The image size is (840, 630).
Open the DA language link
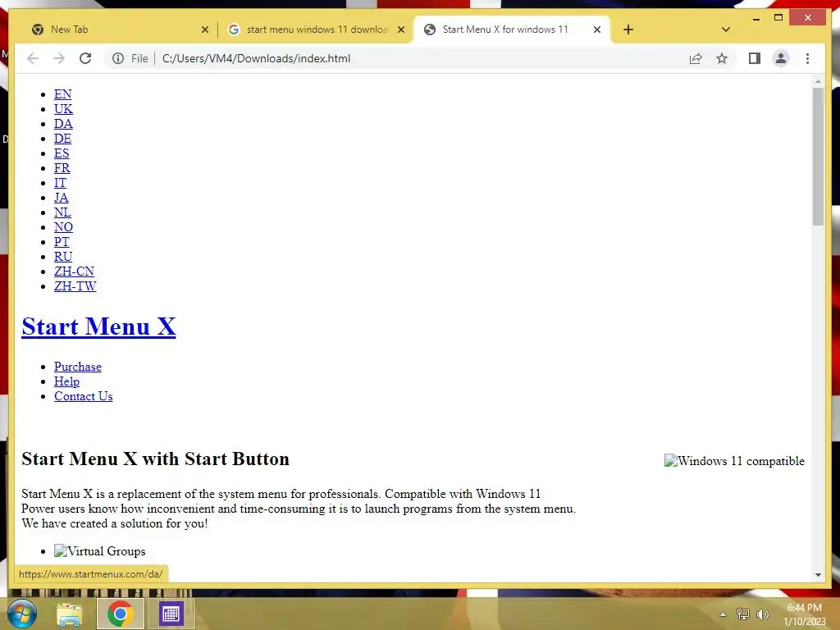tap(63, 124)
